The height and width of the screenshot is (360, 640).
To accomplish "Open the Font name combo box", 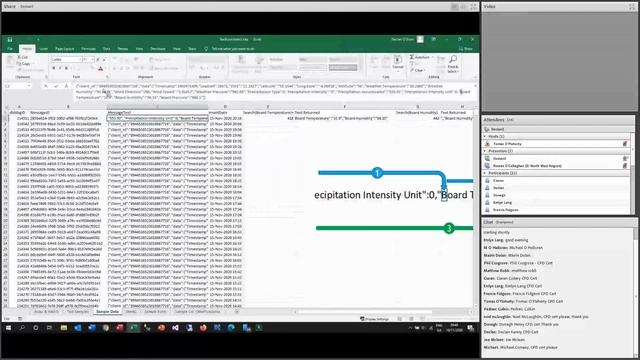I will (66, 60).
